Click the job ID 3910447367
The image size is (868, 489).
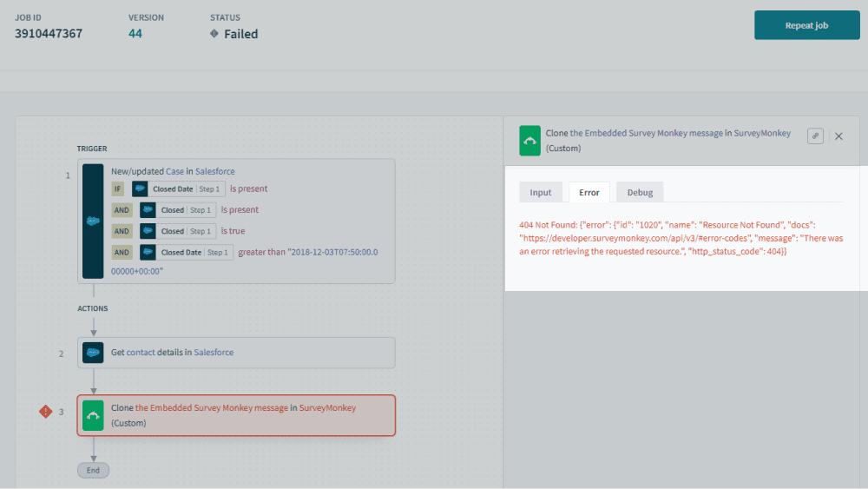(x=49, y=34)
